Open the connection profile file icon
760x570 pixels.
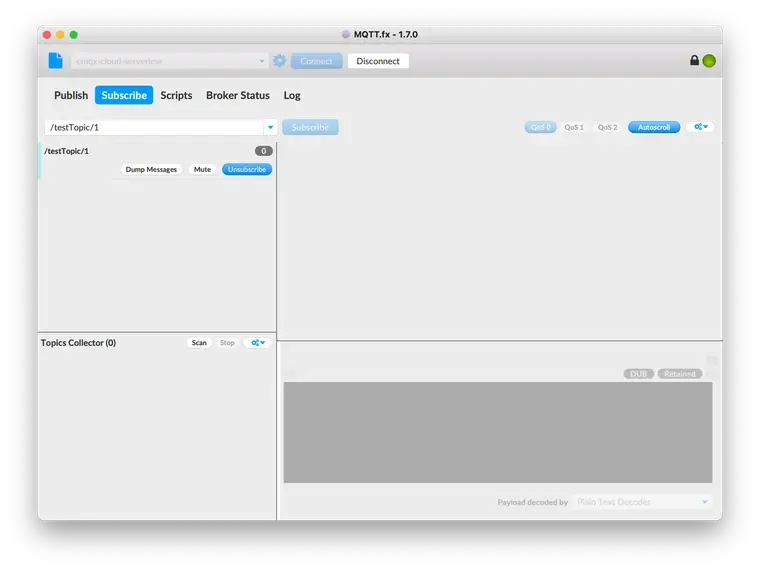click(56, 61)
